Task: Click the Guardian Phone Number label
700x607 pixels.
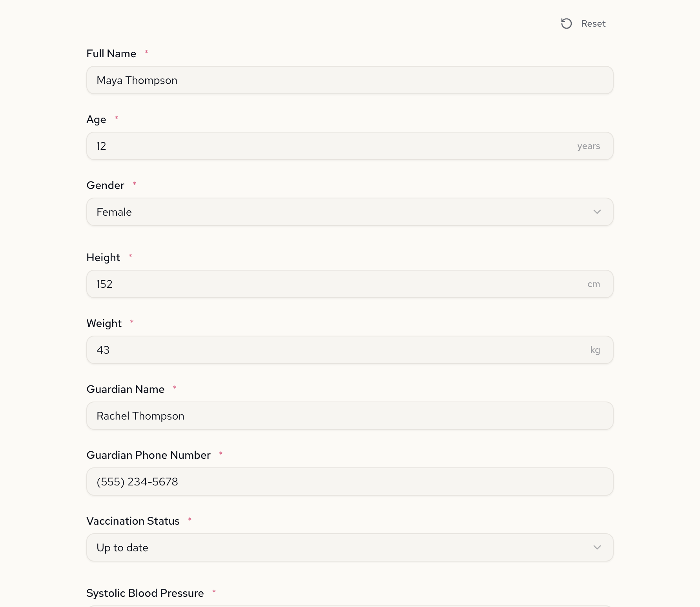Action: (x=148, y=455)
